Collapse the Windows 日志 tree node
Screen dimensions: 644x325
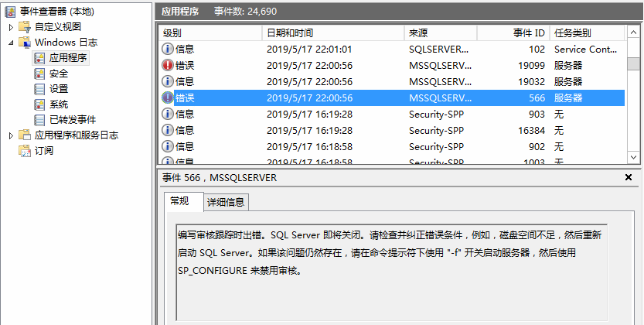[11, 43]
